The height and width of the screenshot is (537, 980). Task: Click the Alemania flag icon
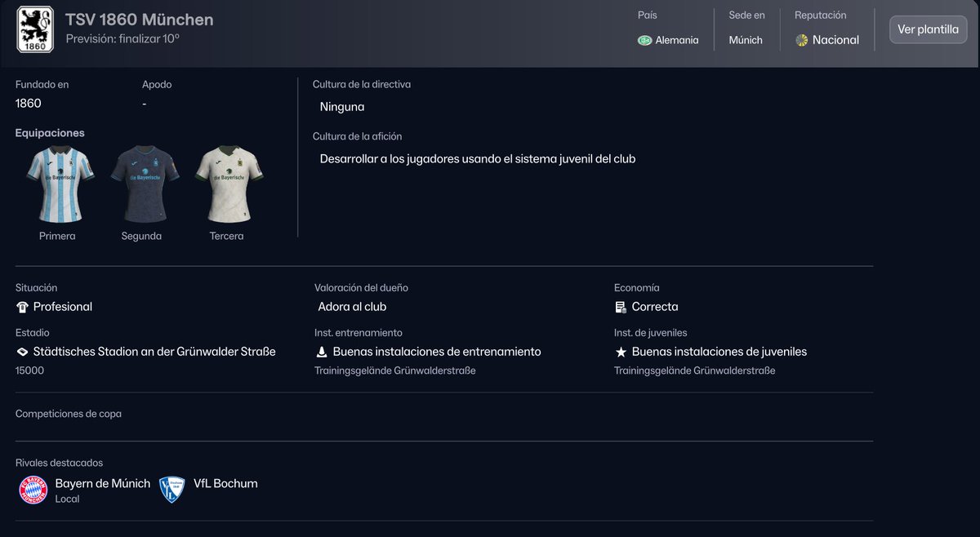[644, 40]
